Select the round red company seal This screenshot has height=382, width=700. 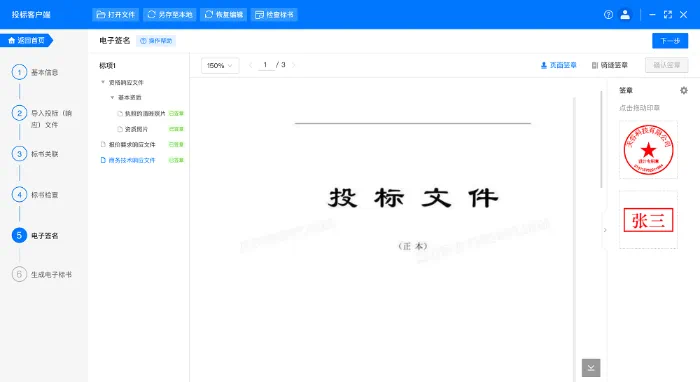(648, 150)
